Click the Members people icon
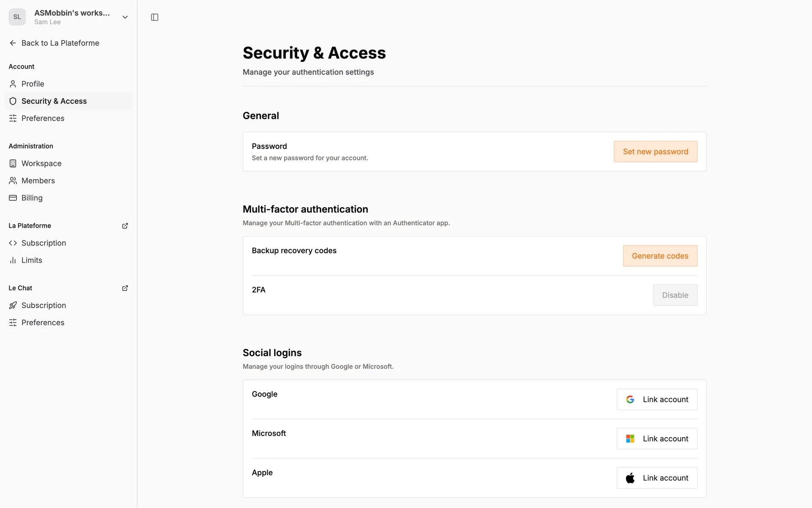Image resolution: width=812 pixels, height=508 pixels. point(13,181)
